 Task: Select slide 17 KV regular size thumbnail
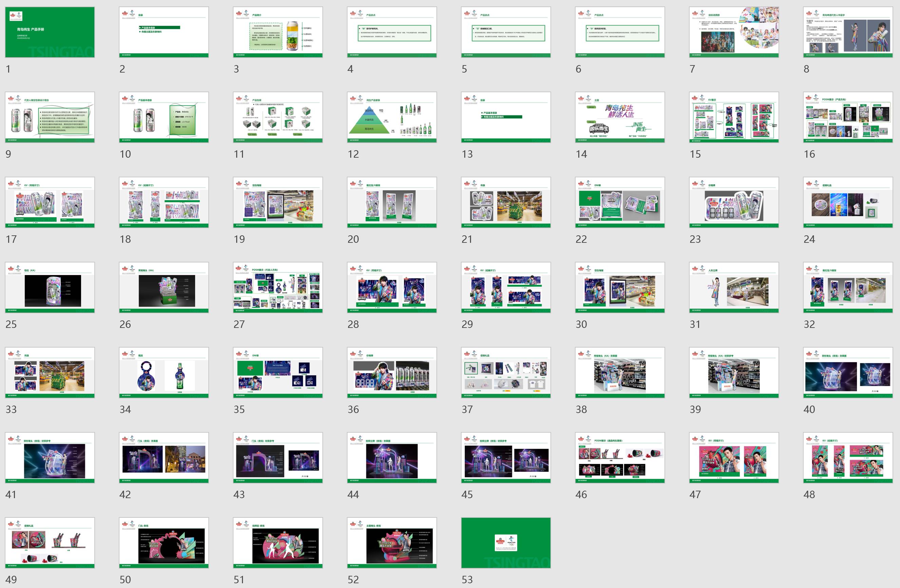pos(50,202)
